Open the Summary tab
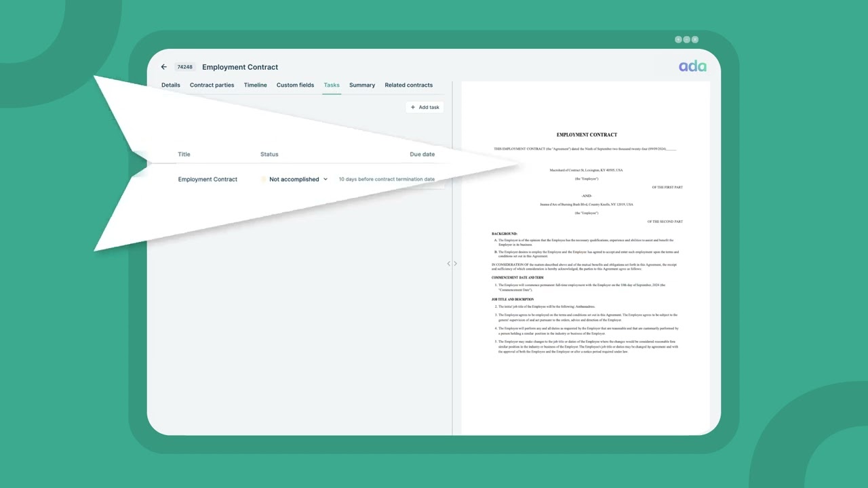The image size is (868, 488). [362, 85]
